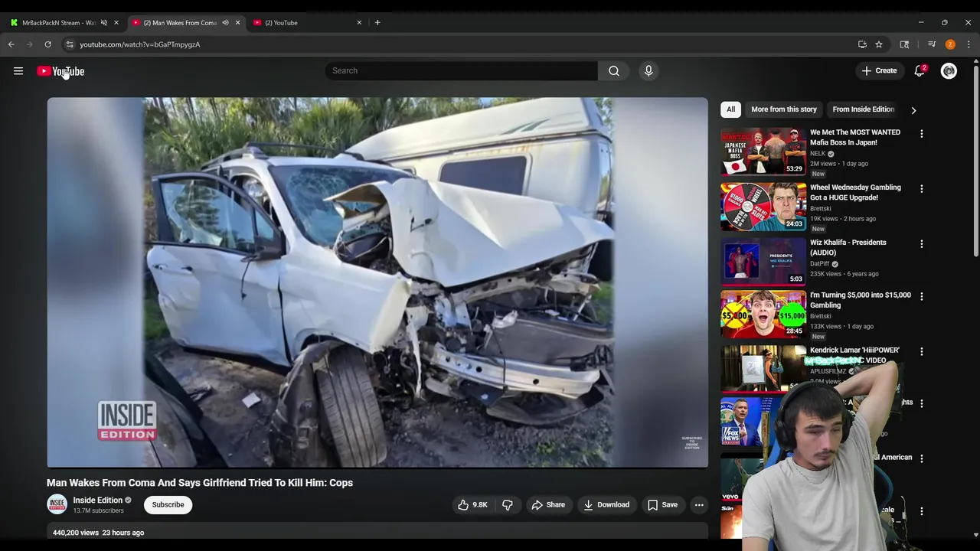Open Wiz Khalifa - Presidents (AUDIO) title
Viewport: 980px width, 551px height.
(x=848, y=247)
